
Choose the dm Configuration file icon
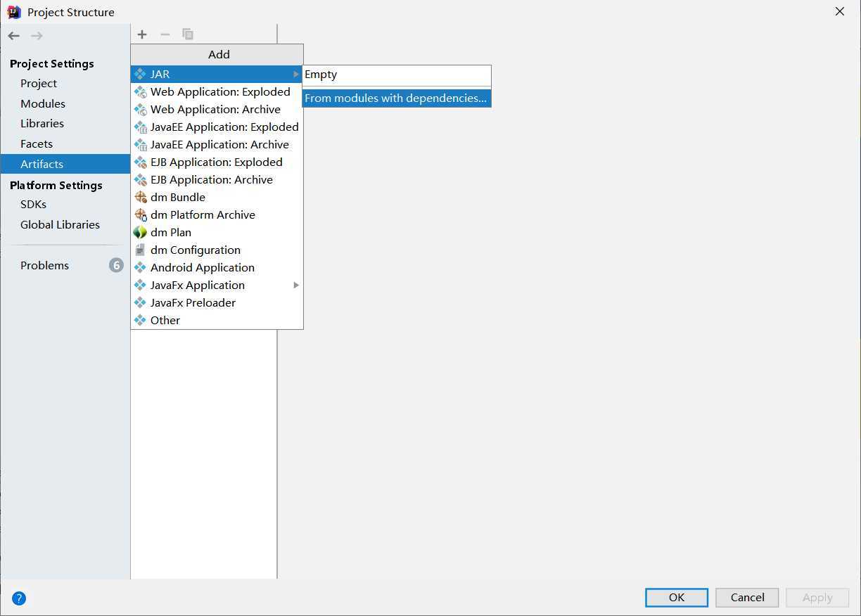140,250
